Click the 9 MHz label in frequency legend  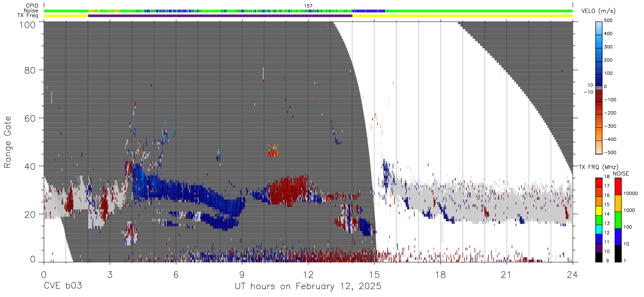coord(607,260)
